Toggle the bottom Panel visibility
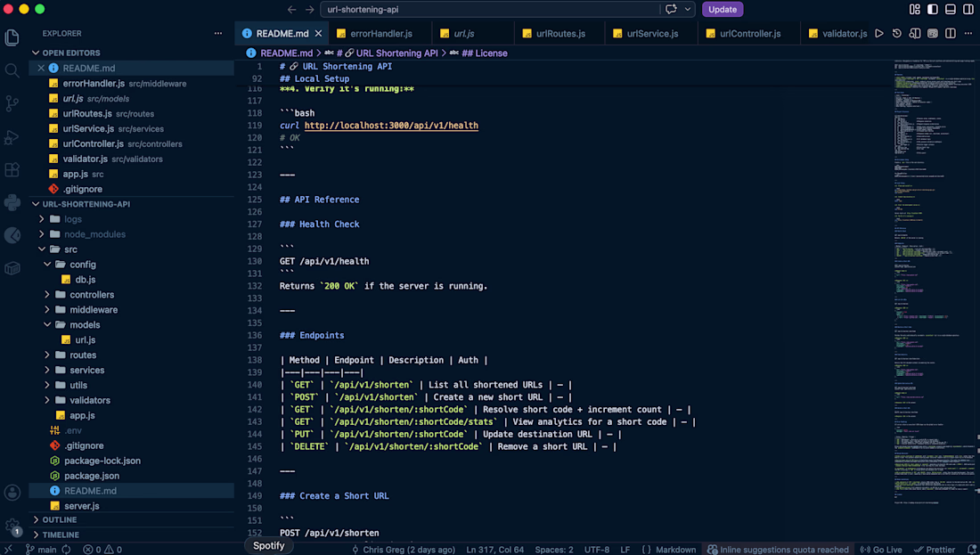The image size is (980, 555). (x=951, y=10)
